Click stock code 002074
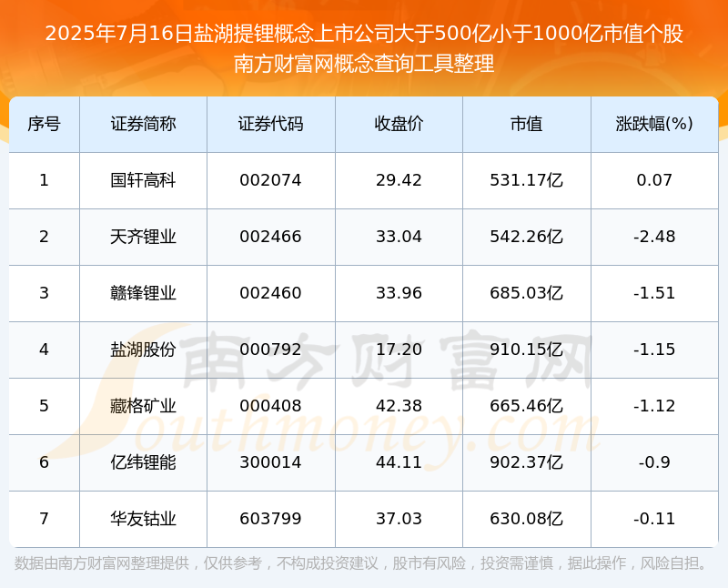 point(270,180)
